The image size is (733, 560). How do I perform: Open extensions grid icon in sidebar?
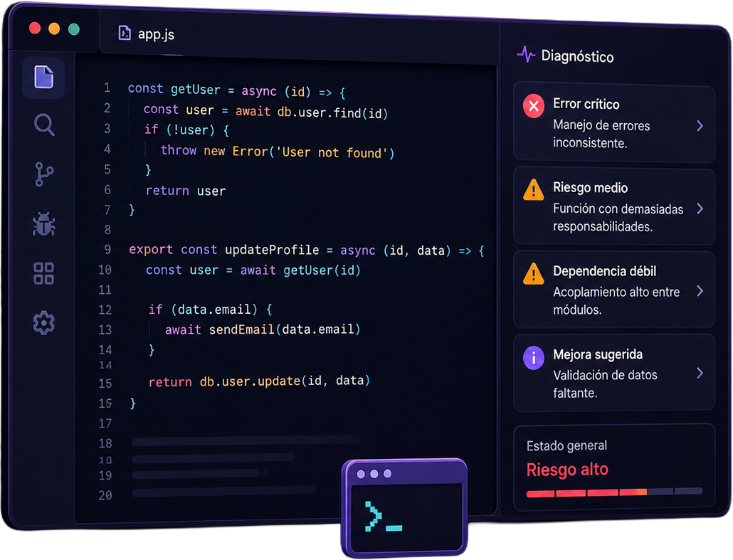pyautogui.click(x=44, y=273)
